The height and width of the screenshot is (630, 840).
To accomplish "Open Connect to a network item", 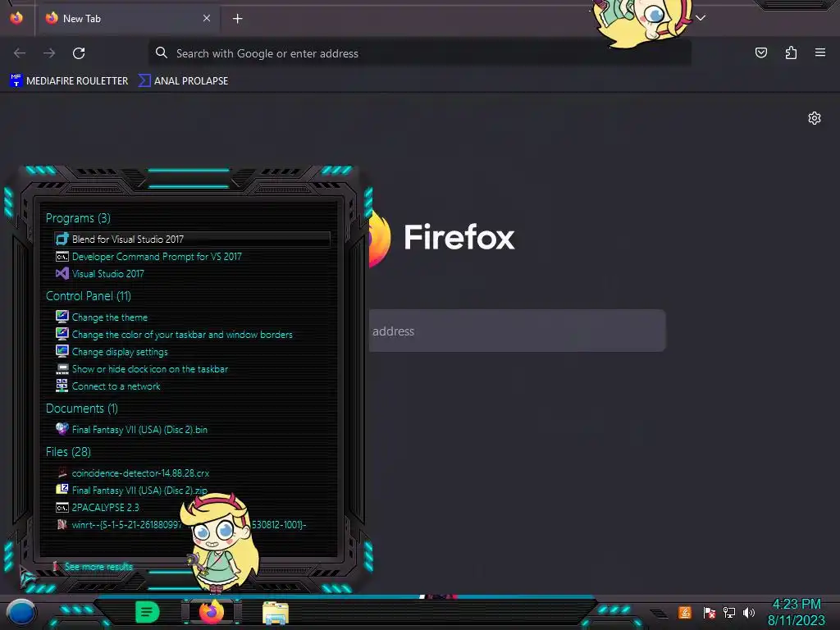I will (x=108, y=386).
